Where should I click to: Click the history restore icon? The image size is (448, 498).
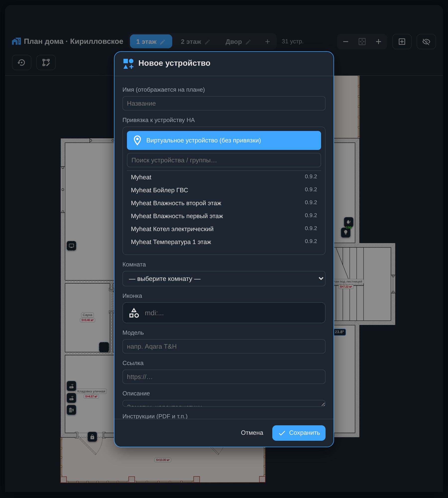click(x=22, y=62)
